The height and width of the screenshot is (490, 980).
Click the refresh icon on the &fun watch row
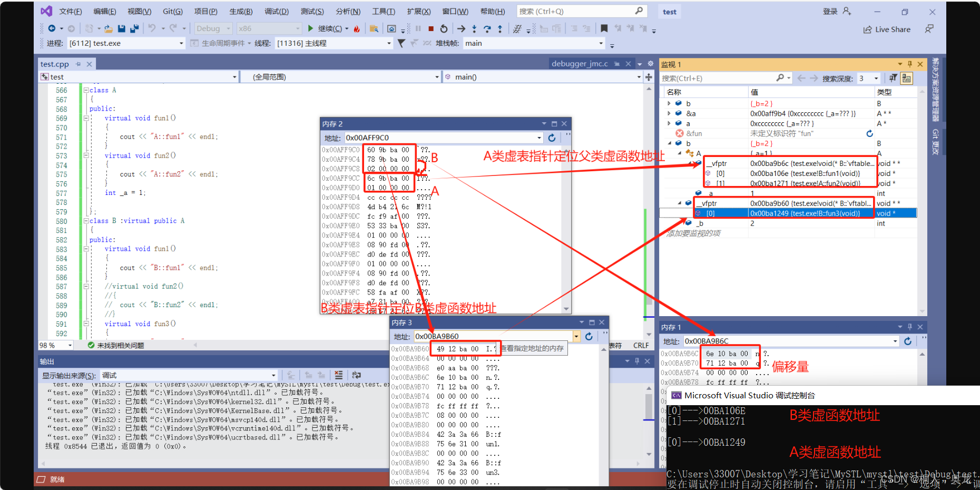(x=870, y=133)
